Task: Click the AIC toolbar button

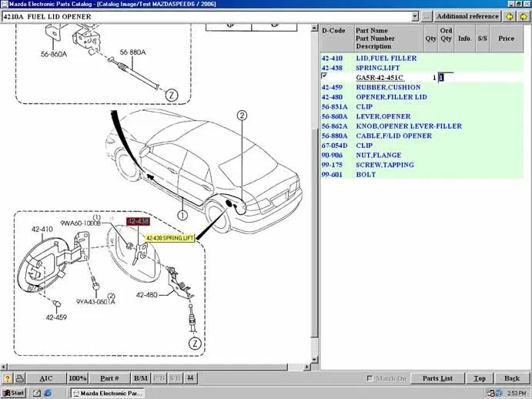Action: coord(46,378)
